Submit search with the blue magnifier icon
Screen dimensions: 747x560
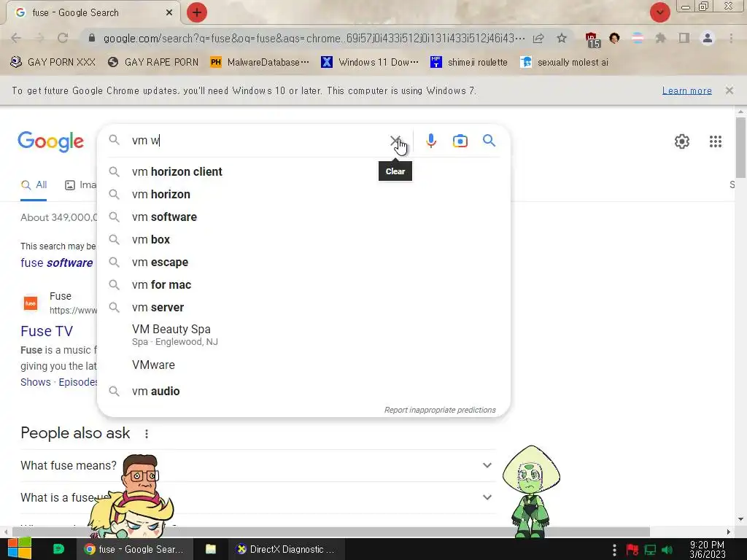(489, 141)
